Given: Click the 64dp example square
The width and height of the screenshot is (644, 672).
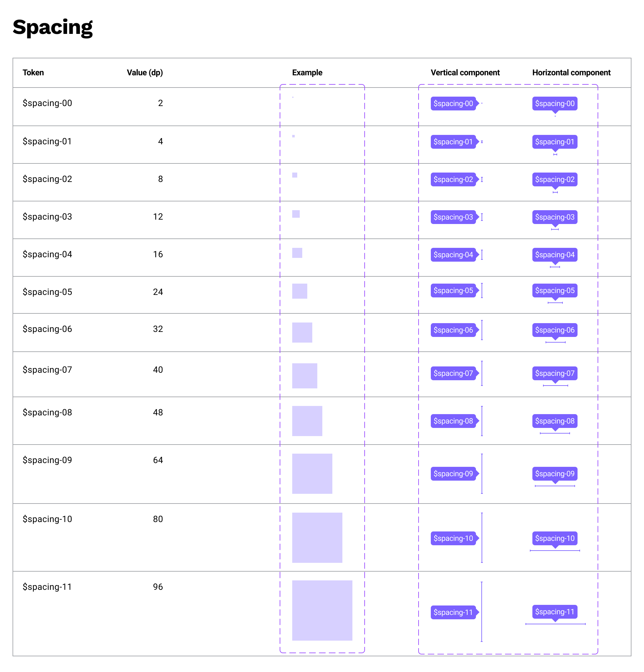Looking at the screenshot, I should tap(312, 473).
